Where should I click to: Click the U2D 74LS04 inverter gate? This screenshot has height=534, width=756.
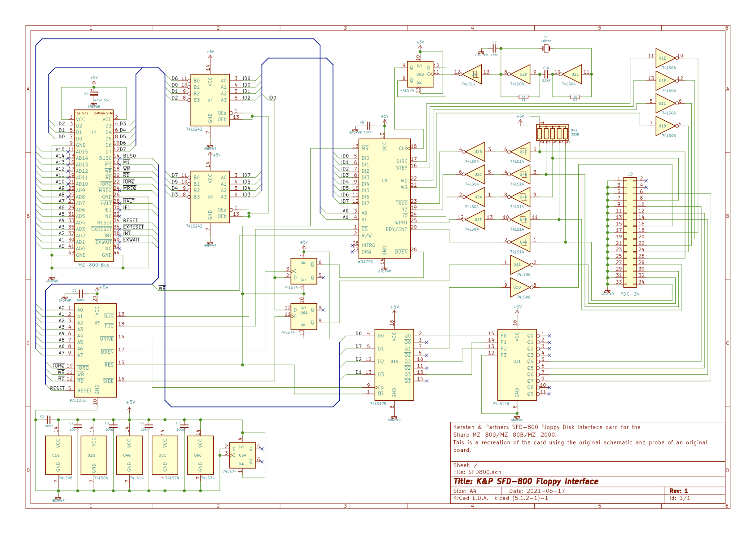pos(522,74)
